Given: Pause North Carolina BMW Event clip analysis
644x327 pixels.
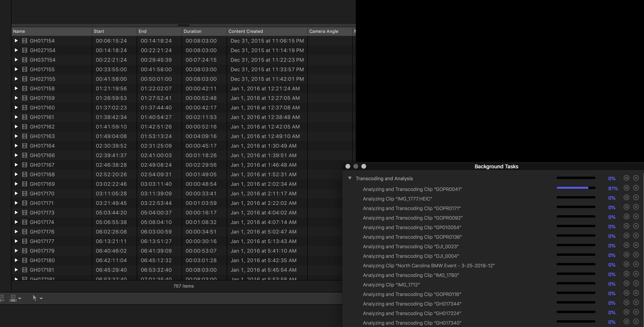Looking at the screenshot, I should click(626, 264).
